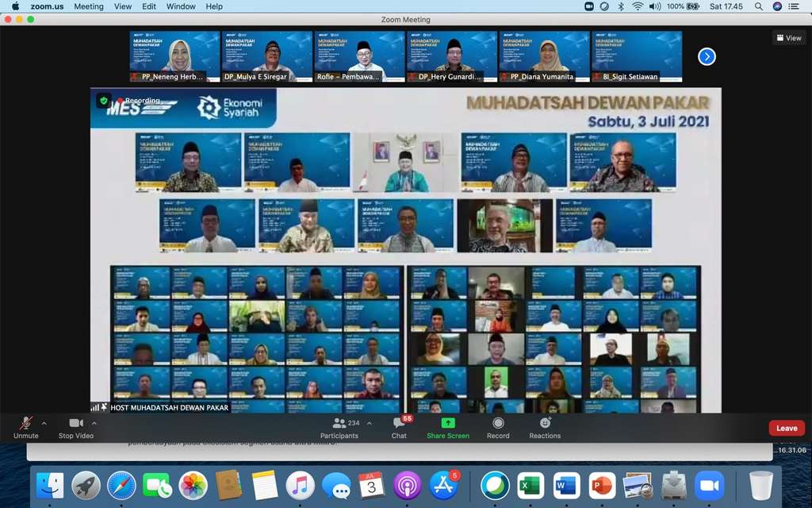Open Calendar from the Dock
The image size is (812, 508).
pos(372,487)
